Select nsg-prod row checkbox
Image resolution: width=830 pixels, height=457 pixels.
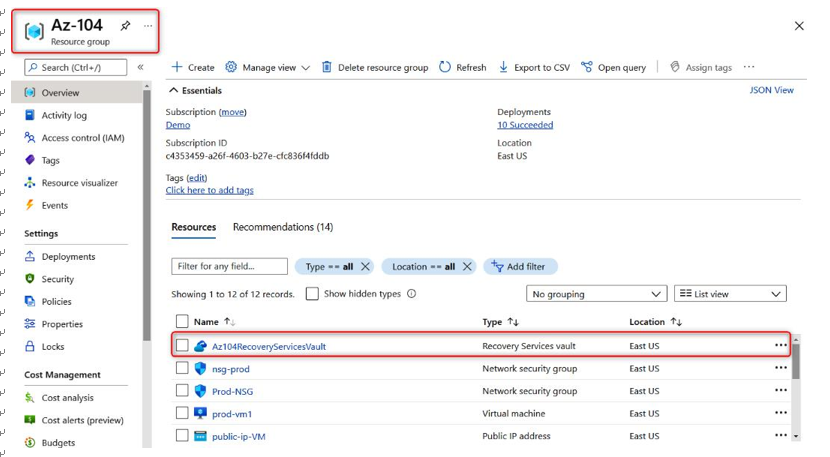(182, 368)
